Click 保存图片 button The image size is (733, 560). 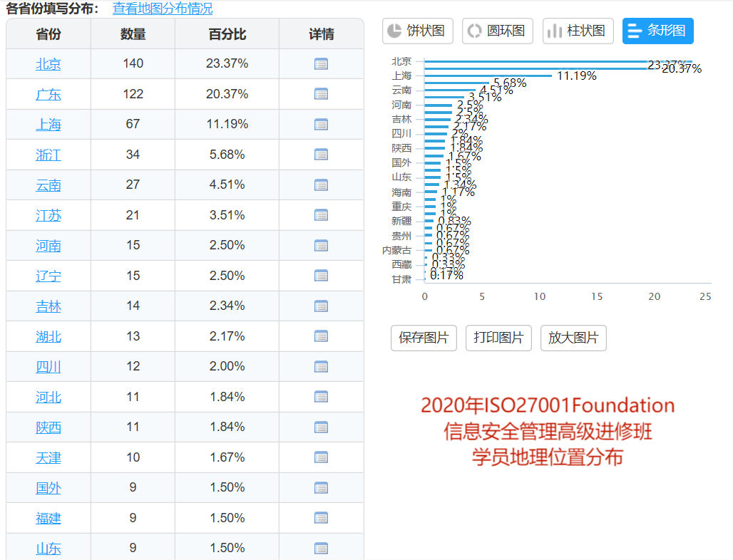[x=424, y=338]
